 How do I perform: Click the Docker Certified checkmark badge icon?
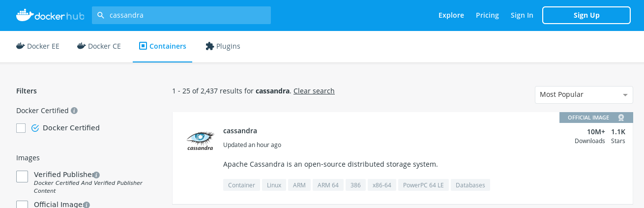coord(35,128)
